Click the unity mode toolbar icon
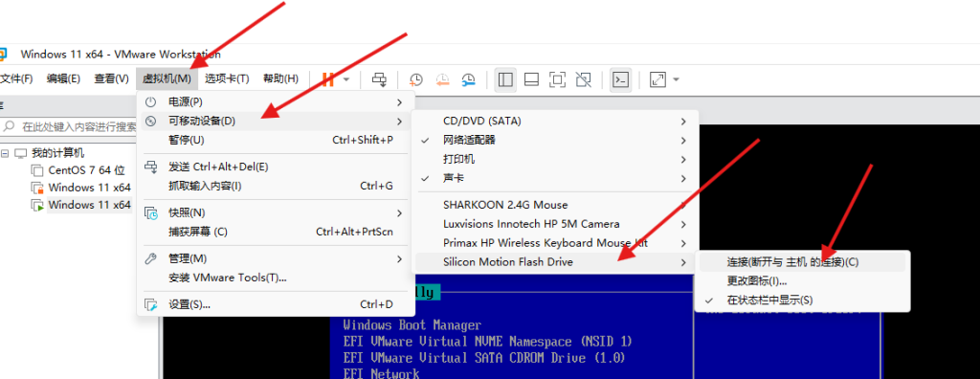The image size is (980, 379). 583,79
